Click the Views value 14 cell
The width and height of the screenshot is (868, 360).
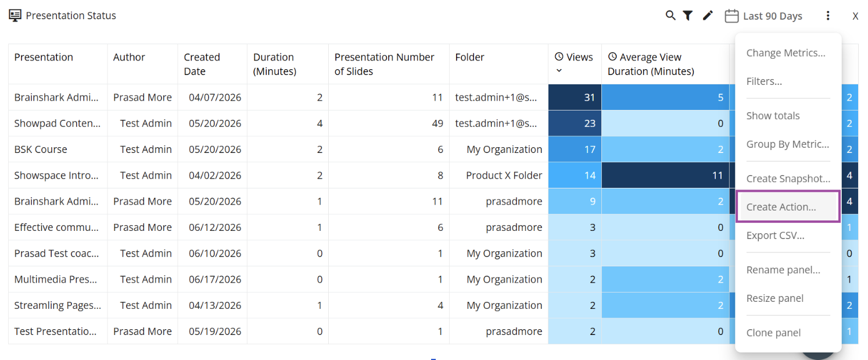click(x=575, y=175)
